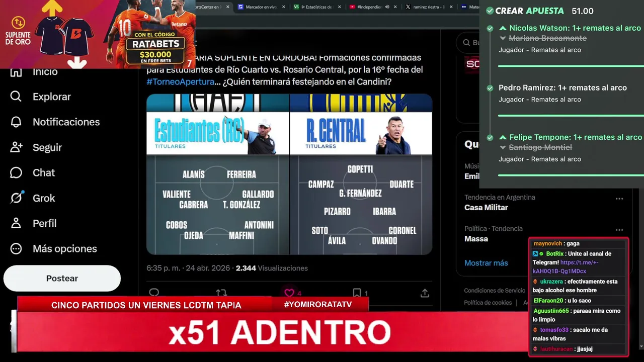
Task: Click the Inicio home icon
Action: pyautogui.click(x=16, y=72)
